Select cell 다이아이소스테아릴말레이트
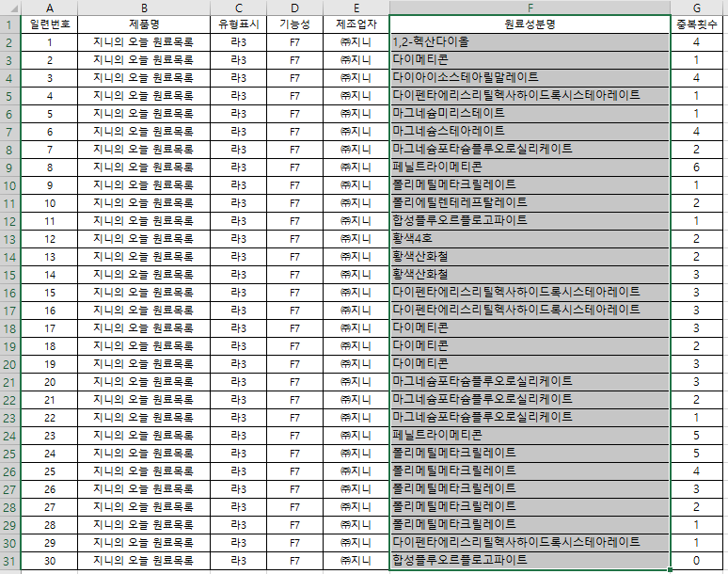This screenshot has height=574, width=728. click(x=530, y=78)
